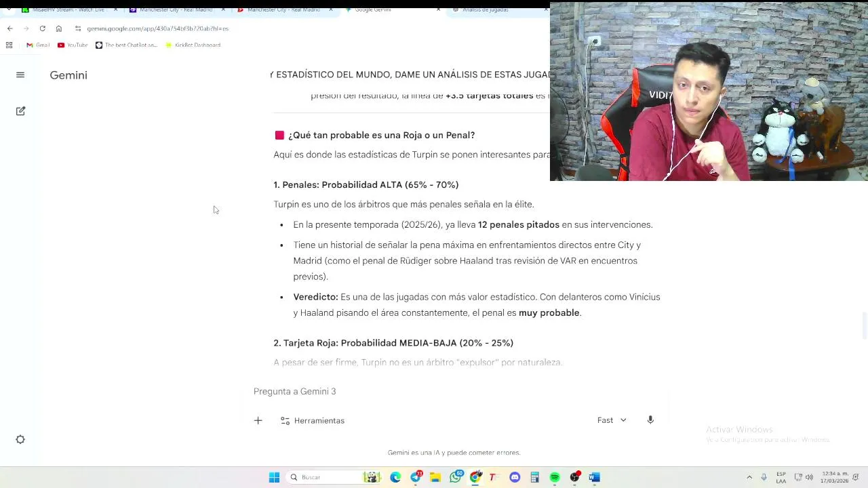Open Google Chrome taskbar icon

[475, 477]
